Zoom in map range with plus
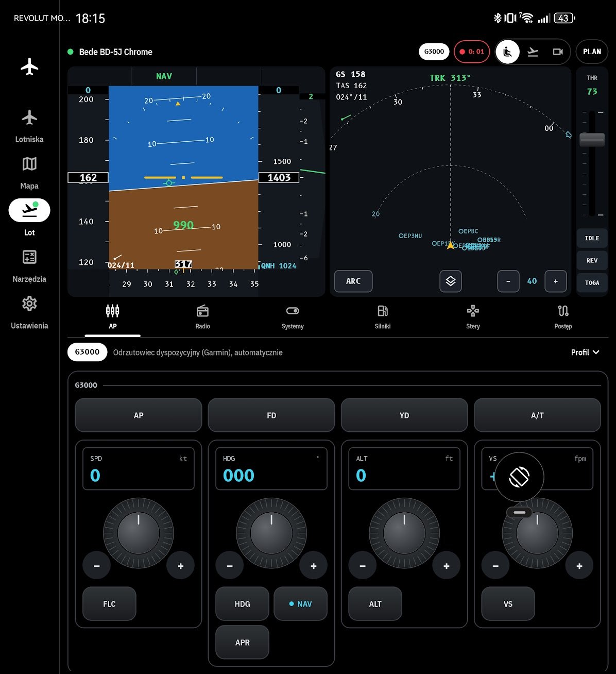 [556, 281]
